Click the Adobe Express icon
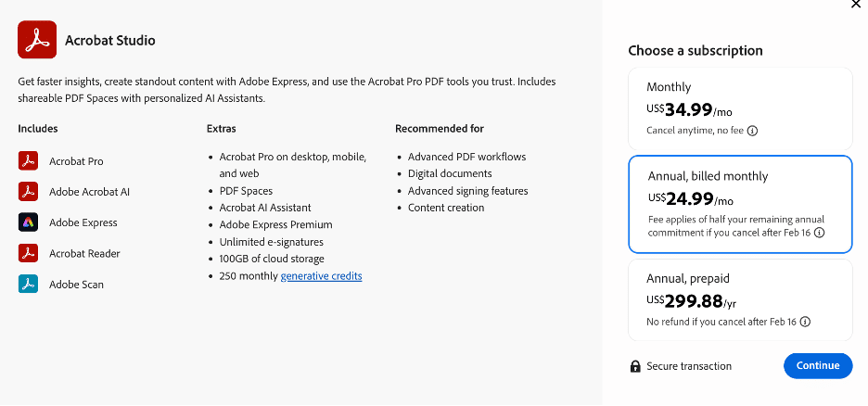Image resolution: width=868 pixels, height=406 pixels. 28,222
